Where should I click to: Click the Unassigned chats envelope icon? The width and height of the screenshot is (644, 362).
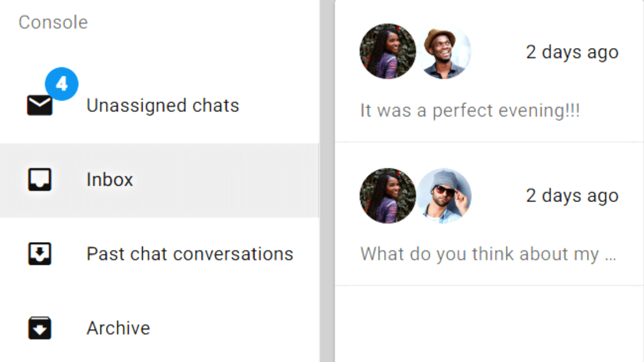click(x=40, y=106)
